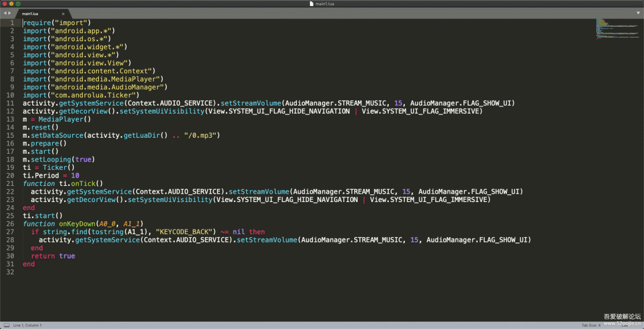
Task: Click line number 26 in the gutter
Action: (x=10, y=224)
